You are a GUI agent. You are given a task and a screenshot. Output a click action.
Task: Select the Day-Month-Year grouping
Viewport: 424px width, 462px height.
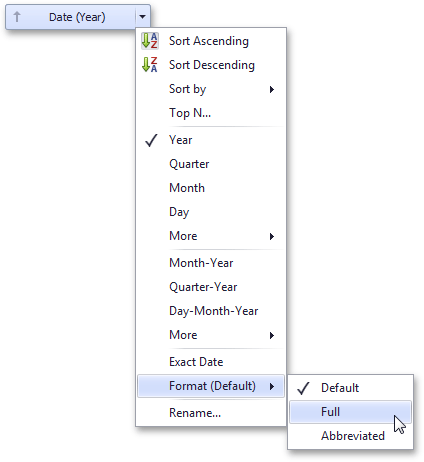[211, 311]
